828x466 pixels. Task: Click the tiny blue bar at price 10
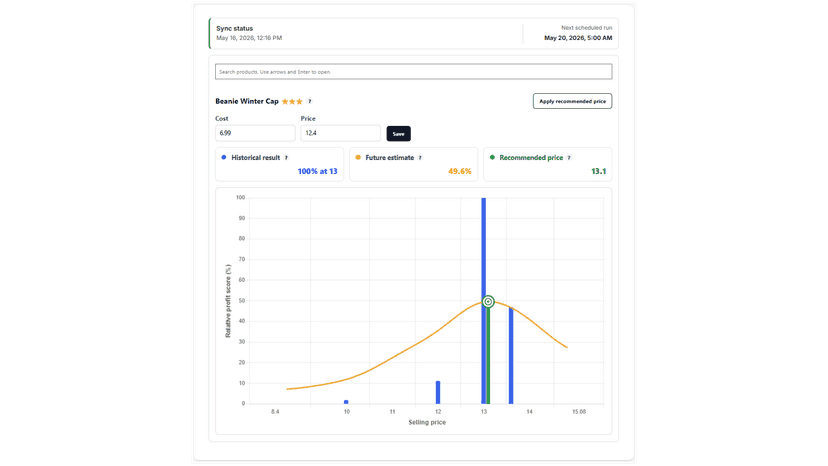[x=346, y=402]
